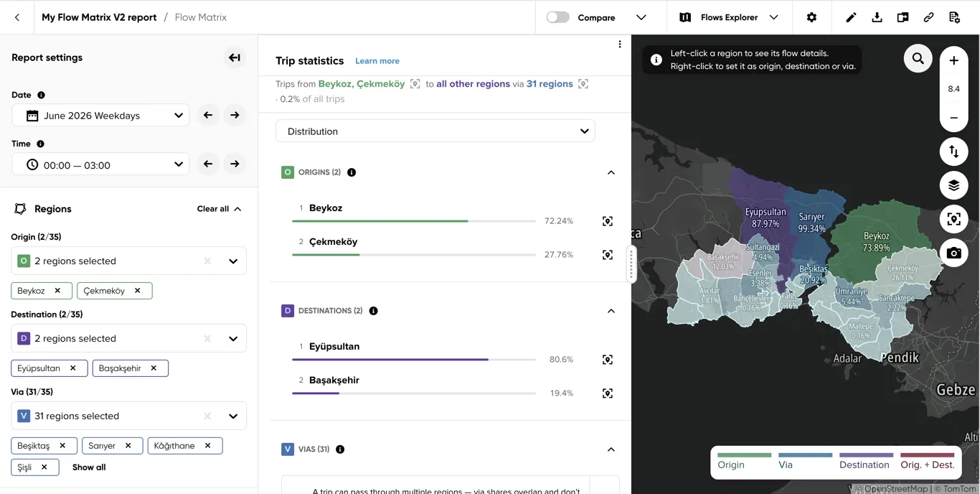The width and height of the screenshot is (980, 494).
Task: Click the export window icon beside download
Action: pyautogui.click(x=903, y=17)
